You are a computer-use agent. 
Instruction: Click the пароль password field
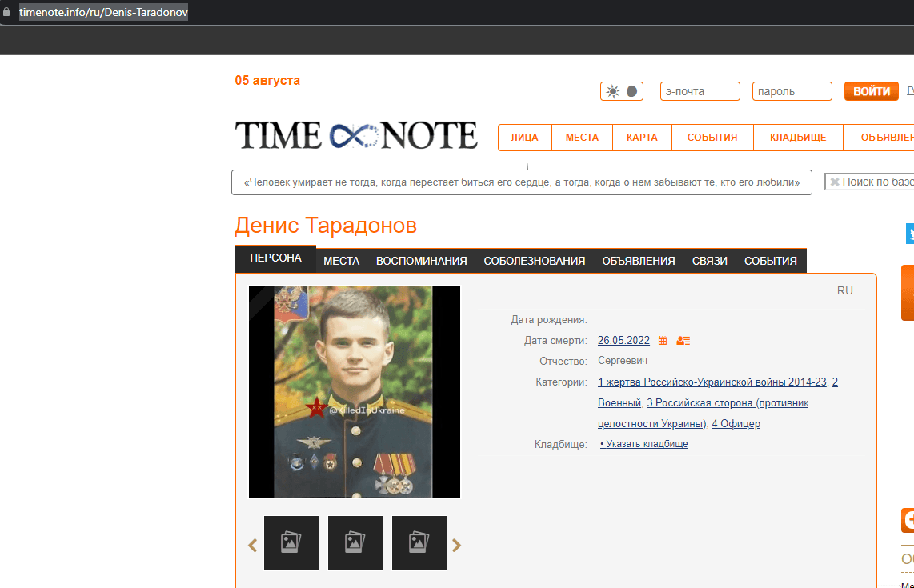792,91
